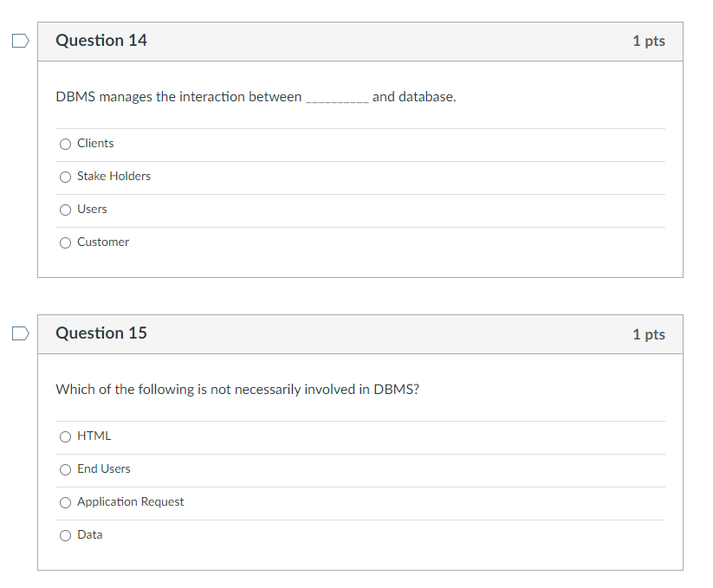Select the Users radio button
The height and width of the screenshot is (588, 713).
click(x=65, y=209)
